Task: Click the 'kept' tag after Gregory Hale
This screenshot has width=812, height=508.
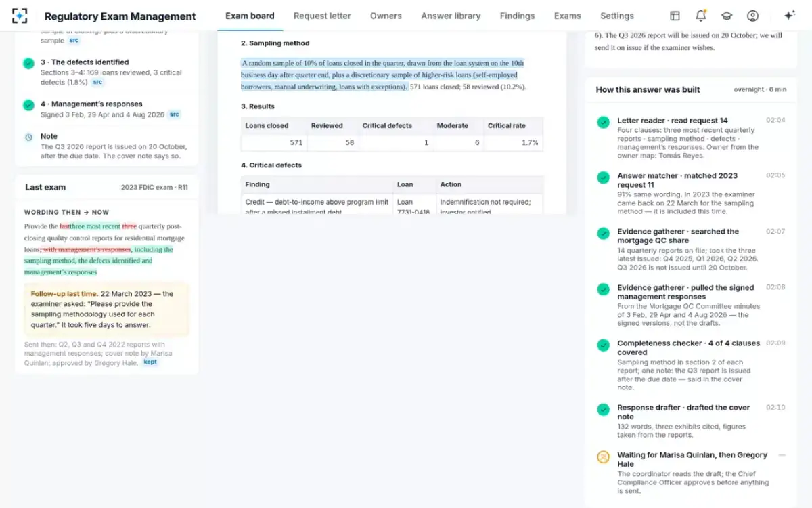Action: point(150,362)
